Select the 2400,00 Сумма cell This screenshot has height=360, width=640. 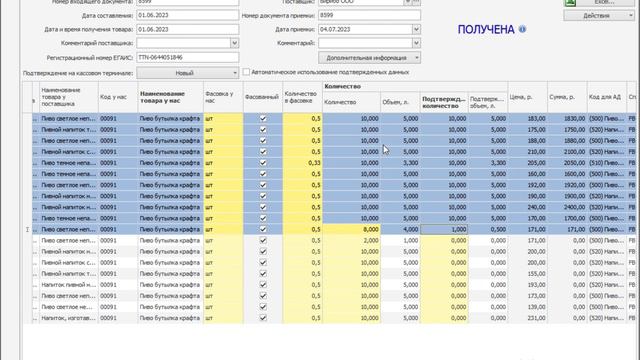click(567, 207)
